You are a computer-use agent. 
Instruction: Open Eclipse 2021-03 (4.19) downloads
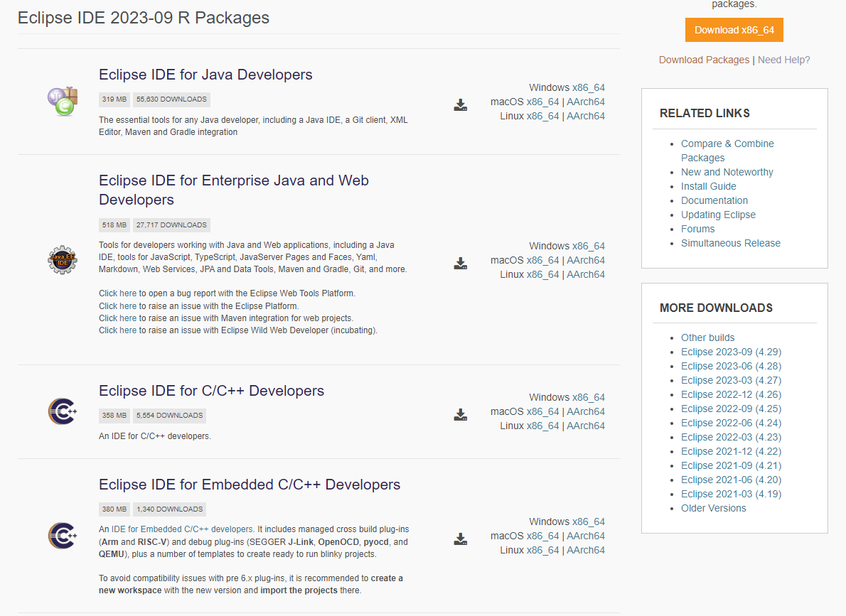(731, 494)
